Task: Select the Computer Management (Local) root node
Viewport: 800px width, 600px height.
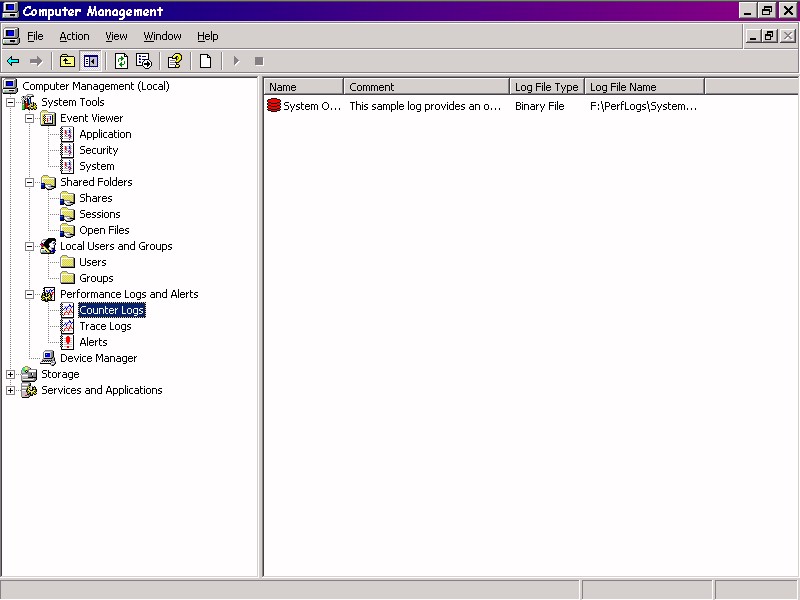Action: click(96, 86)
